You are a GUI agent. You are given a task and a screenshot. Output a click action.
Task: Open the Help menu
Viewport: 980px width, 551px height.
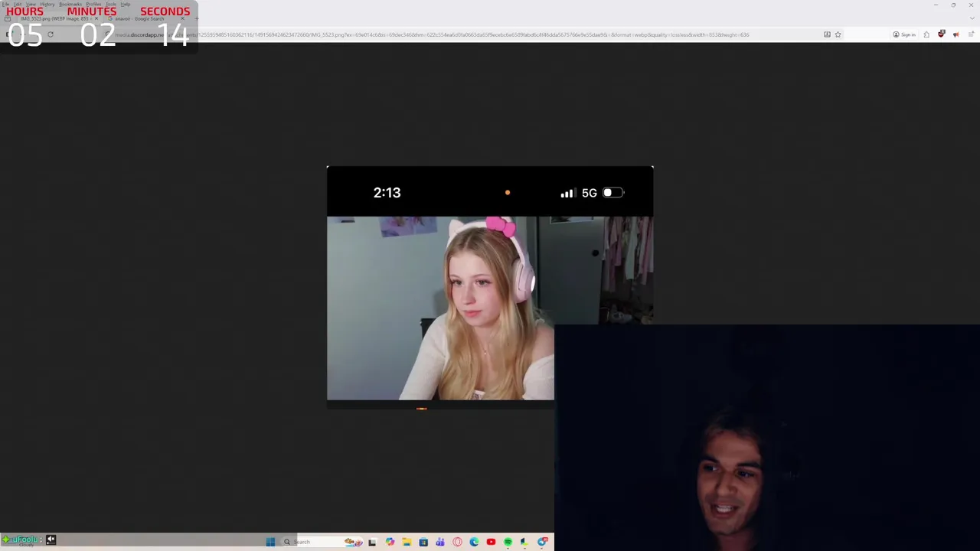tap(126, 4)
